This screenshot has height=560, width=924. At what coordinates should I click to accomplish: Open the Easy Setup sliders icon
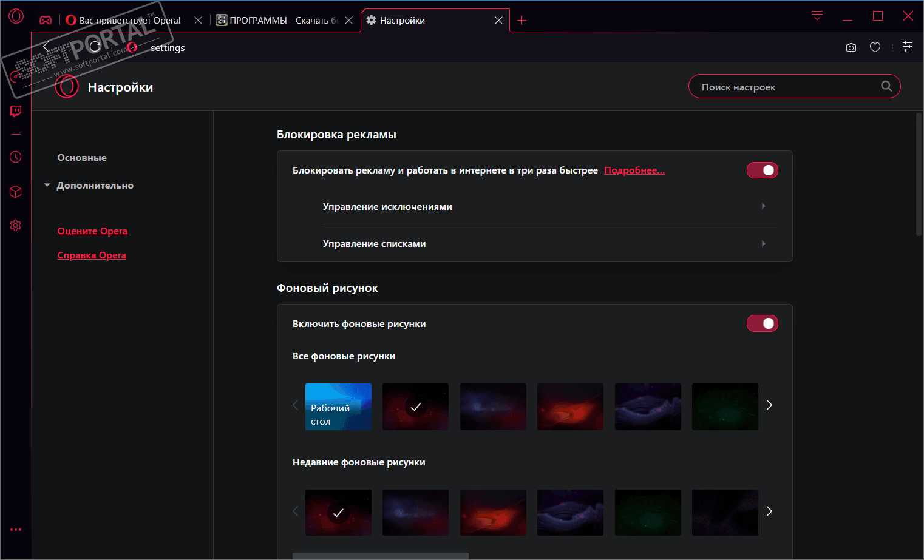[x=908, y=47]
